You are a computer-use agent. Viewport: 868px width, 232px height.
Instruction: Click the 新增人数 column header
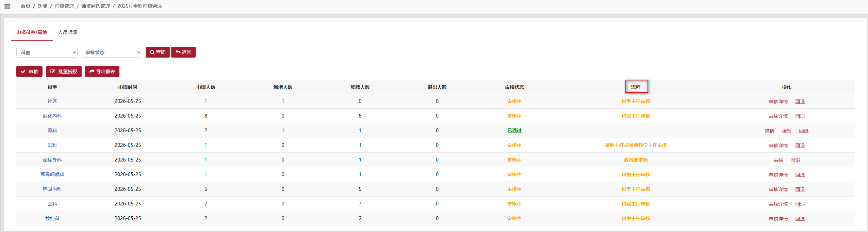pos(283,87)
